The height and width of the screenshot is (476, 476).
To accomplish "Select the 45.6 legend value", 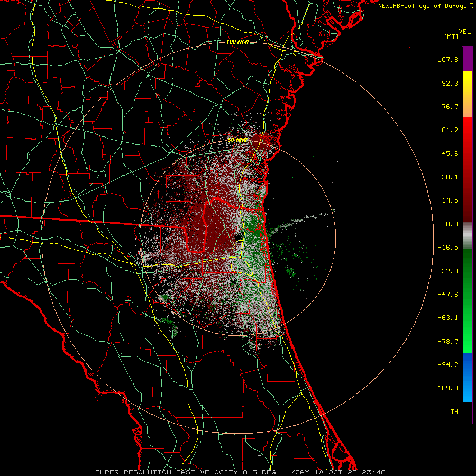I will click(x=450, y=153).
